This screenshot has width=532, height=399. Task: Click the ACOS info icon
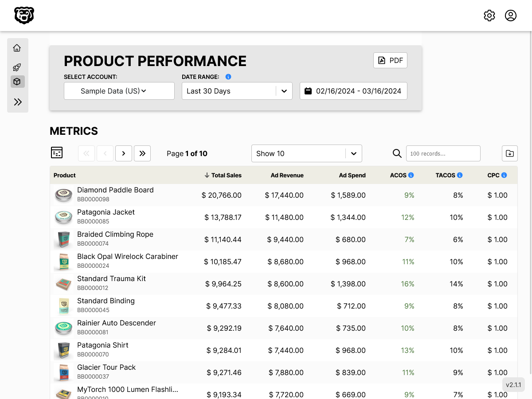(x=411, y=175)
